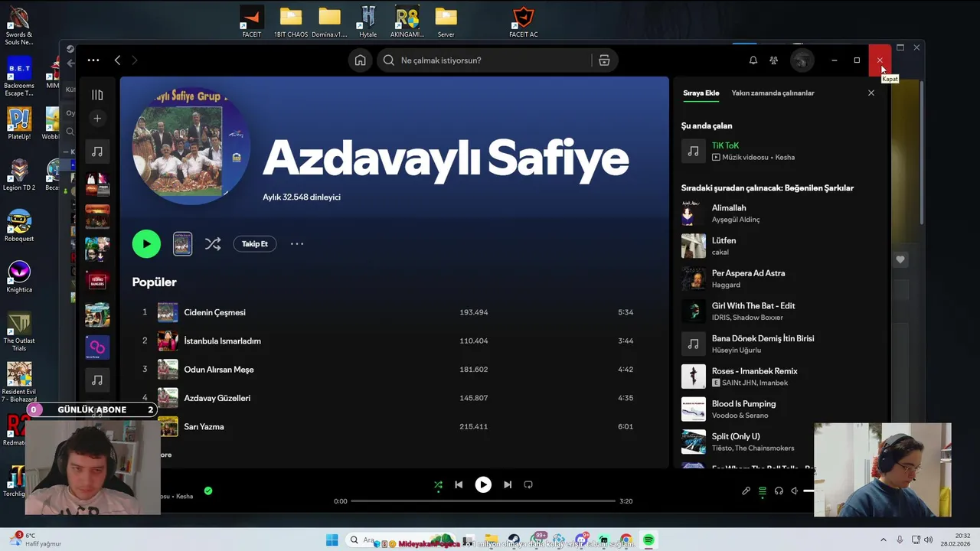The height and width of the screenshot is (551, 980).
Task: Expand Your Library sidebar icon
Action: pyautogui.click(x=97, y=95)
